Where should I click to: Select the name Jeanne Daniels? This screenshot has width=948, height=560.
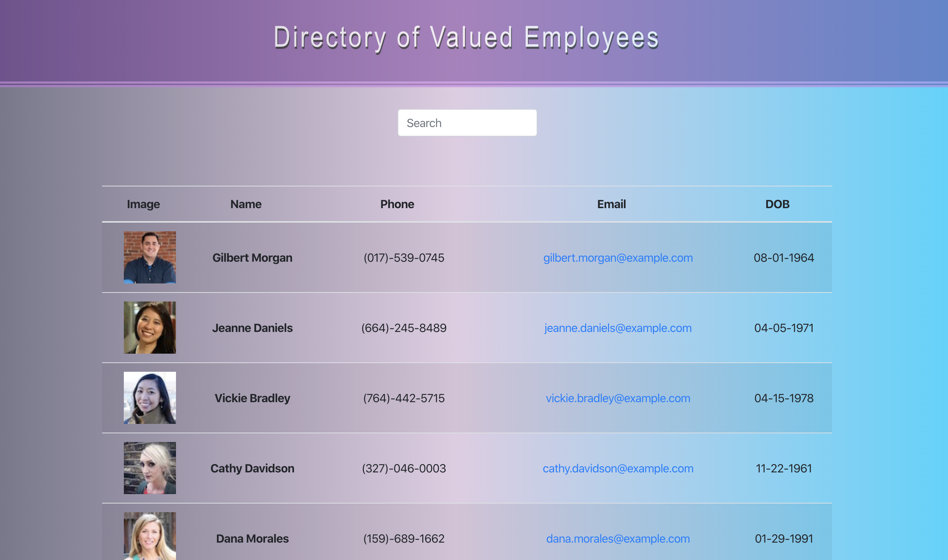(252, 328)
